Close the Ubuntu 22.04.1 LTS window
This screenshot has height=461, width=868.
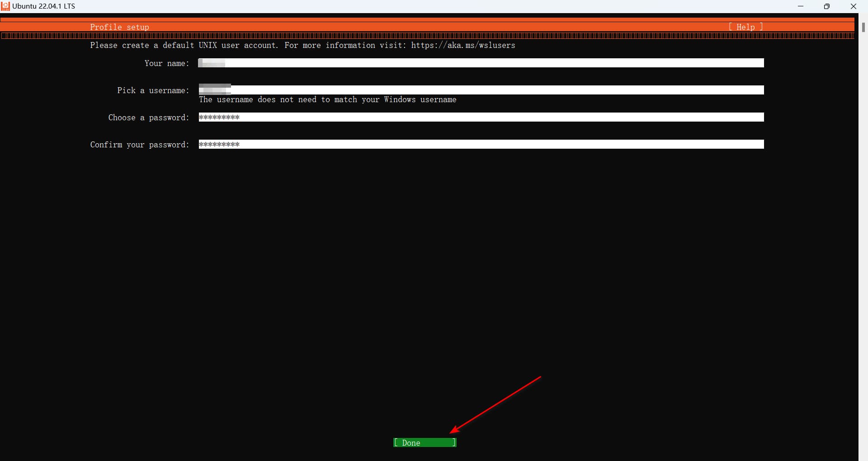pyautogui.click(x=854, y=6)
